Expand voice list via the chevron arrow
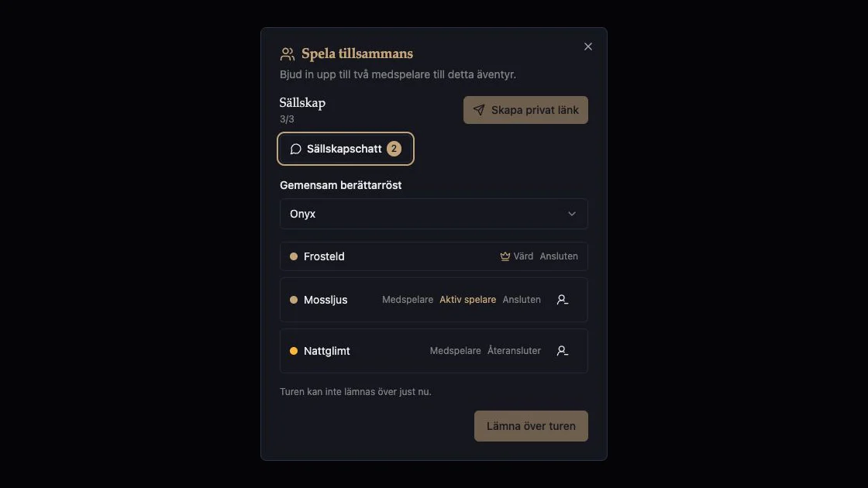The height and width of the screenshot is (488, 868). (x=572, y=214)
